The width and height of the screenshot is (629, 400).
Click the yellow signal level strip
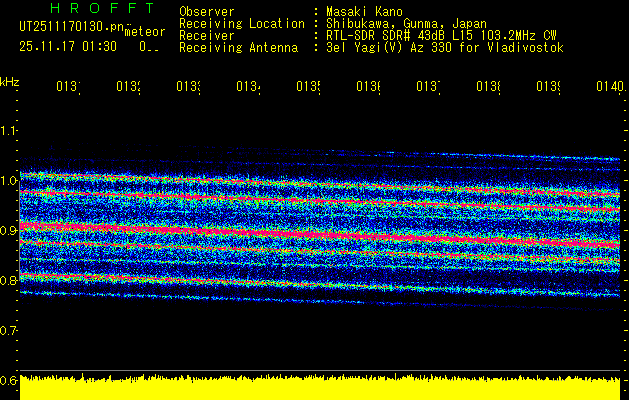click(x=320, y=390)
